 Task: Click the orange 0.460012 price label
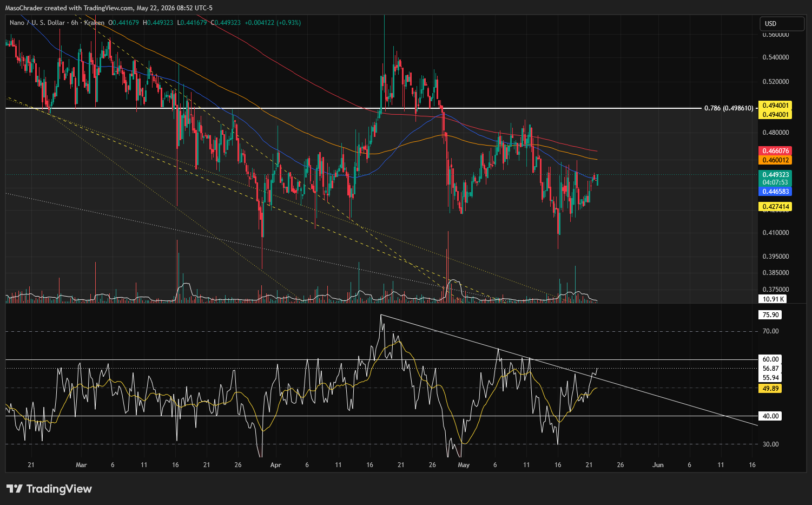(x=776, y=160)
